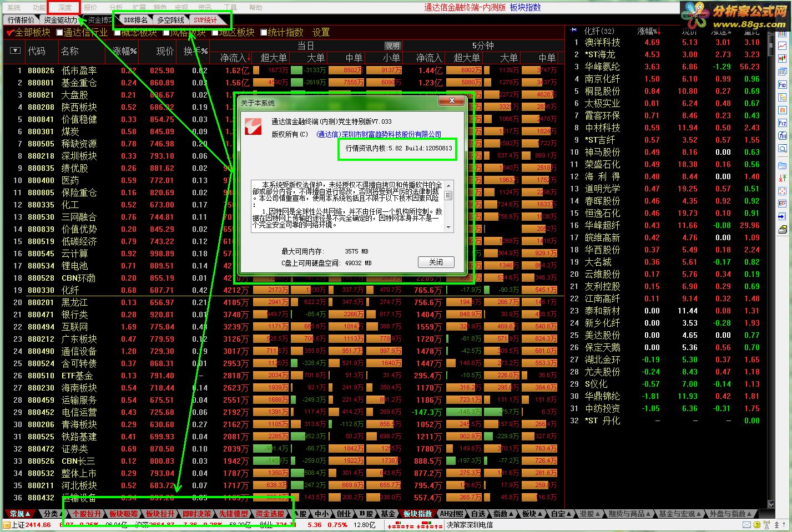Expand the 板块▲ bottom tab
This screenshot has width=792, height=532.
pyautogui.click(x=532, y=514)
